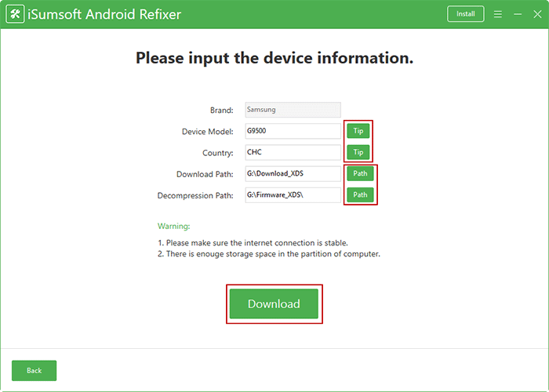Screen dimensions: 549x392
Task: Click the Tip button next to Device Model
Action: 358,131
